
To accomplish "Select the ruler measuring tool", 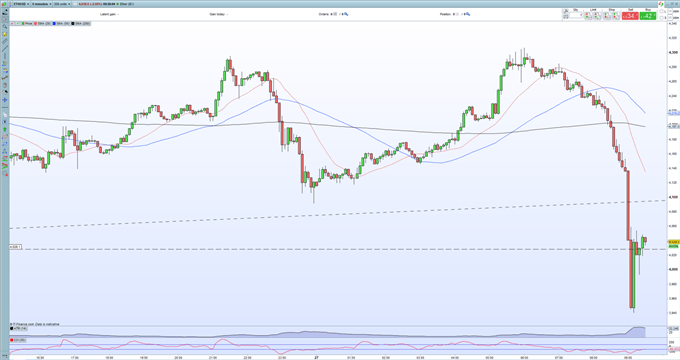I will tap(5, 41).
